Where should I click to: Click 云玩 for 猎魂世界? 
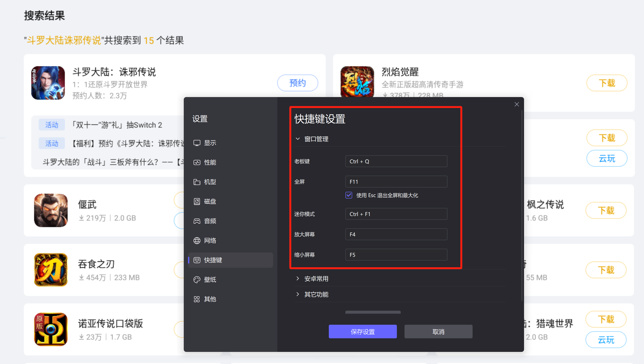pos(606,340)
